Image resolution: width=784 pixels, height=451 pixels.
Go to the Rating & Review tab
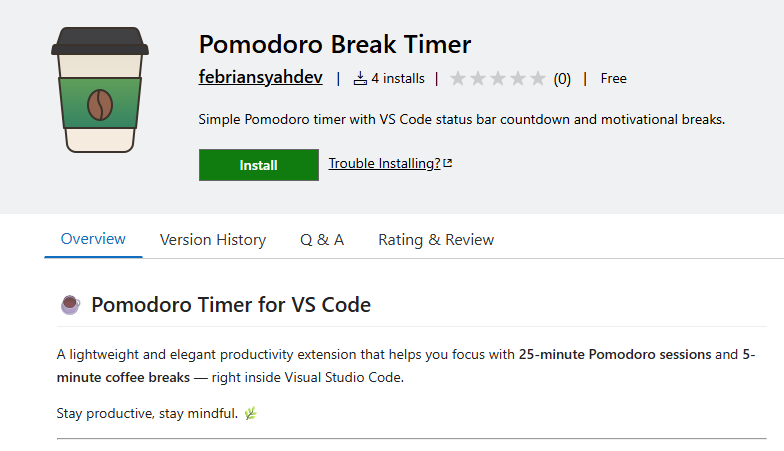point(436,240)
